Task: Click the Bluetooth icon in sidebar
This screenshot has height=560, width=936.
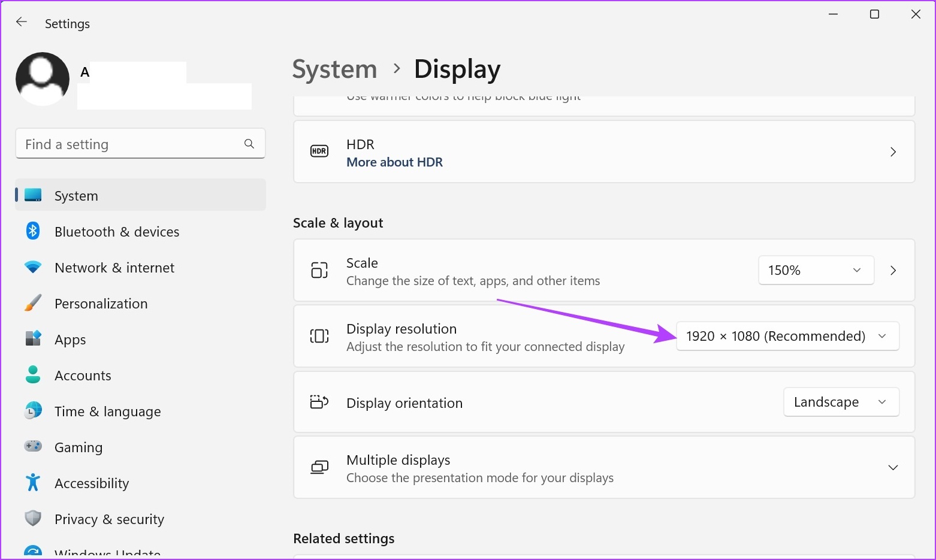Action: click(33, 231)
